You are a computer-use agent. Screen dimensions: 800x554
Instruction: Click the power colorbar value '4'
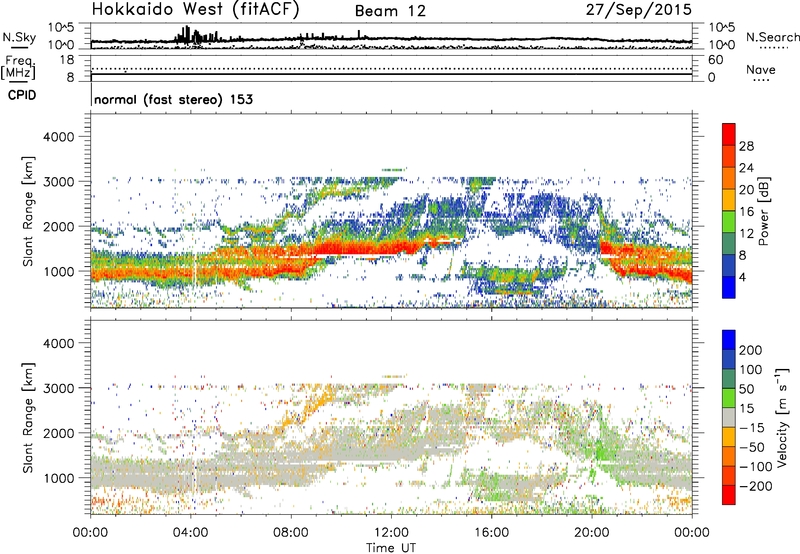coord(742,277)
